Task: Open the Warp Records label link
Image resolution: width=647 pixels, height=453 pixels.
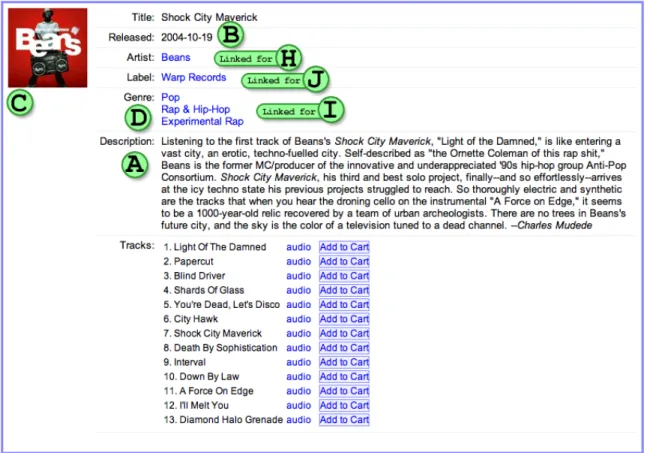Action: (194, 77)
